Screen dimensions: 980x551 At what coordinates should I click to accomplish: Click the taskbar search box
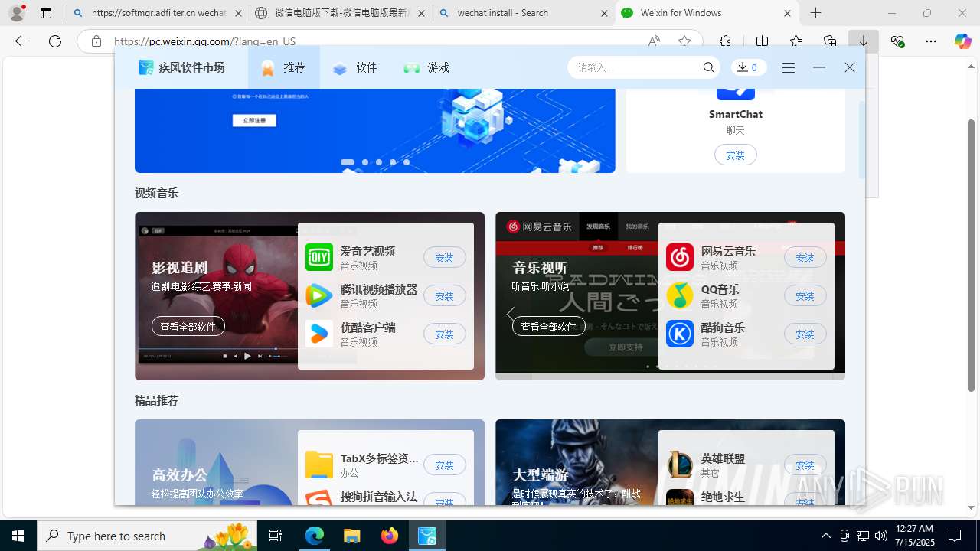pos(148,536)
